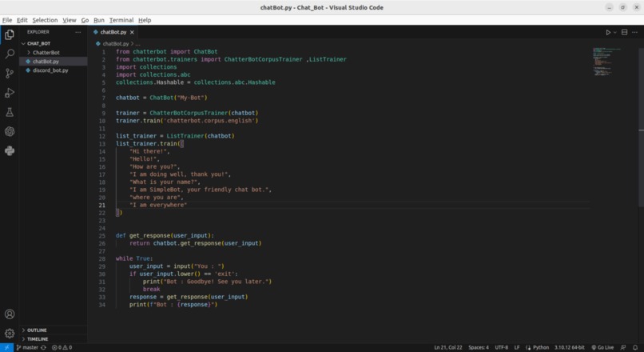This screenshot has width=644, height=352.
Task: Run Python file with play button
Action: [608, 32]
